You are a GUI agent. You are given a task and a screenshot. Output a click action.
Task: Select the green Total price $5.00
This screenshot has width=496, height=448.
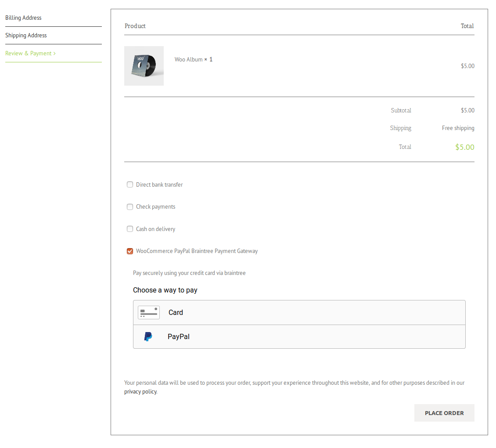point(464,147)
